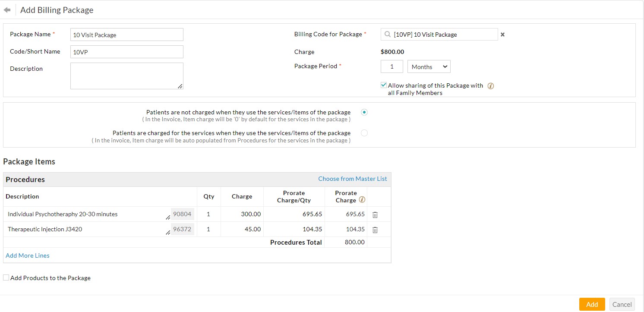Delete the Individual Psychotherapy row via trash icon

[x=375, y=214]
